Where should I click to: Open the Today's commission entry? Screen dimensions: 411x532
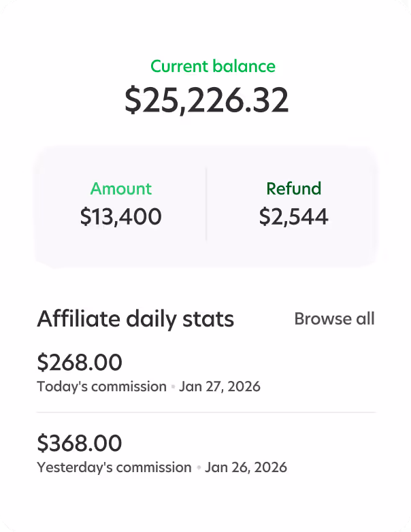[x=101, y=386]
